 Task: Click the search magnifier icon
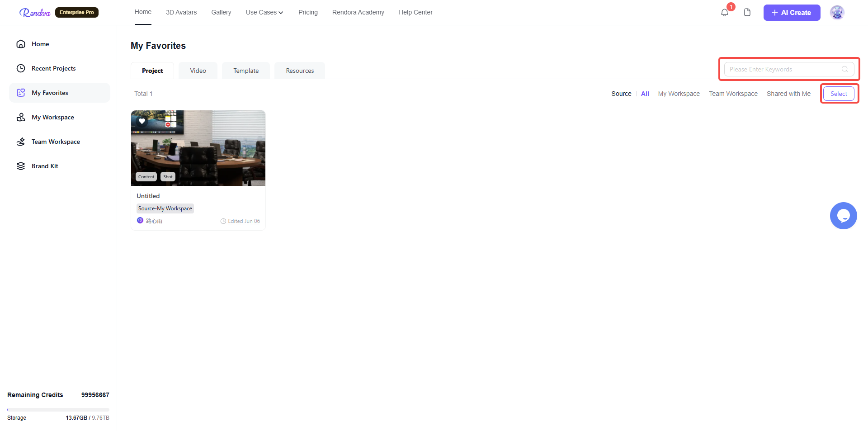coord(844,69)
